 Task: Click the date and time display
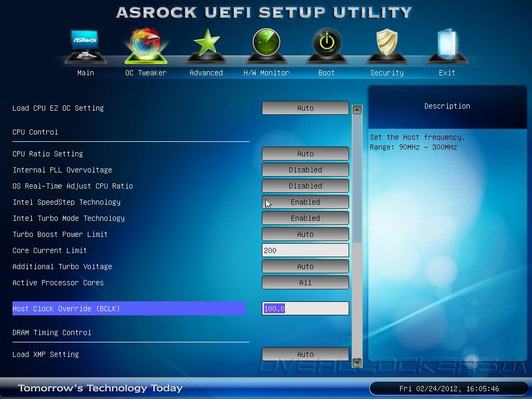449,389
